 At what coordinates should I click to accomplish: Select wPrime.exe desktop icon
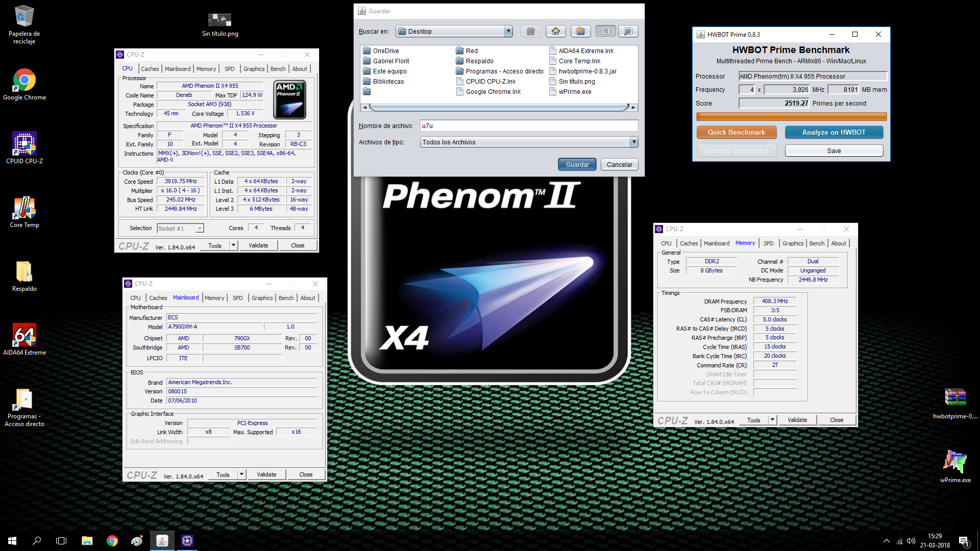955,466
